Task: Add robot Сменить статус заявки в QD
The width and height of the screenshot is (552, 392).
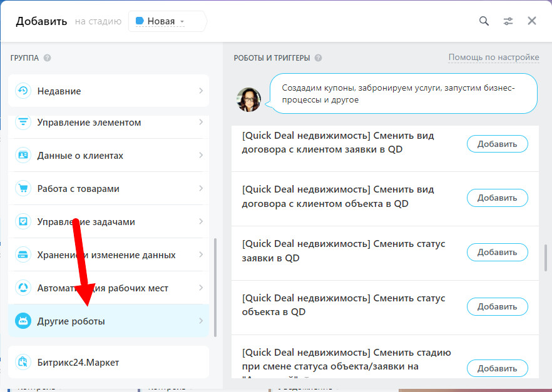Action: 497,253
